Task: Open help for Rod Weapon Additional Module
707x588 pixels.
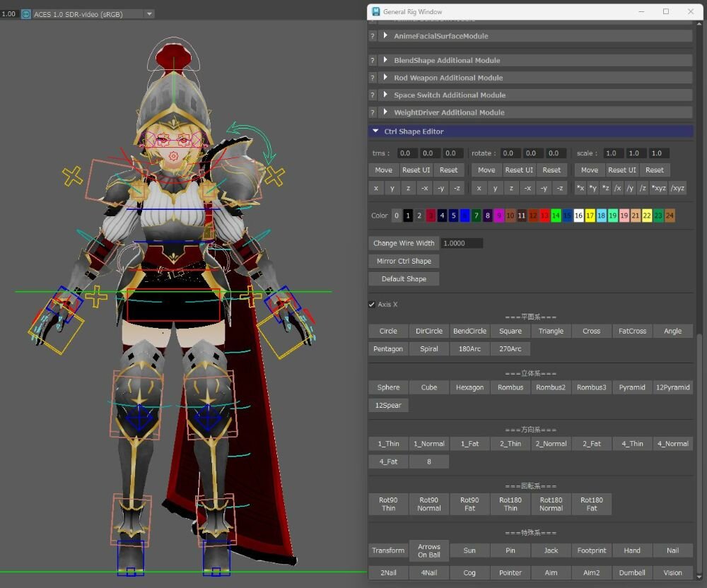Action: [373, 78]
